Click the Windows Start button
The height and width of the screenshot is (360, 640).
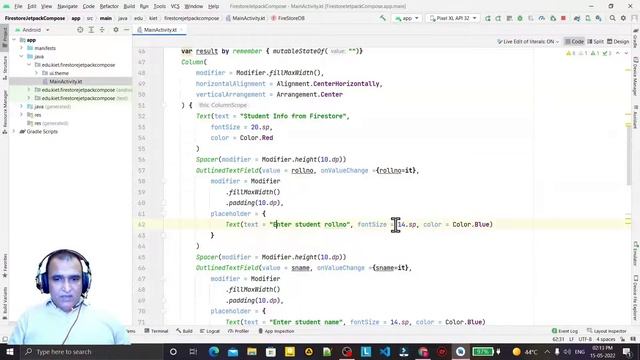(9, 352)
